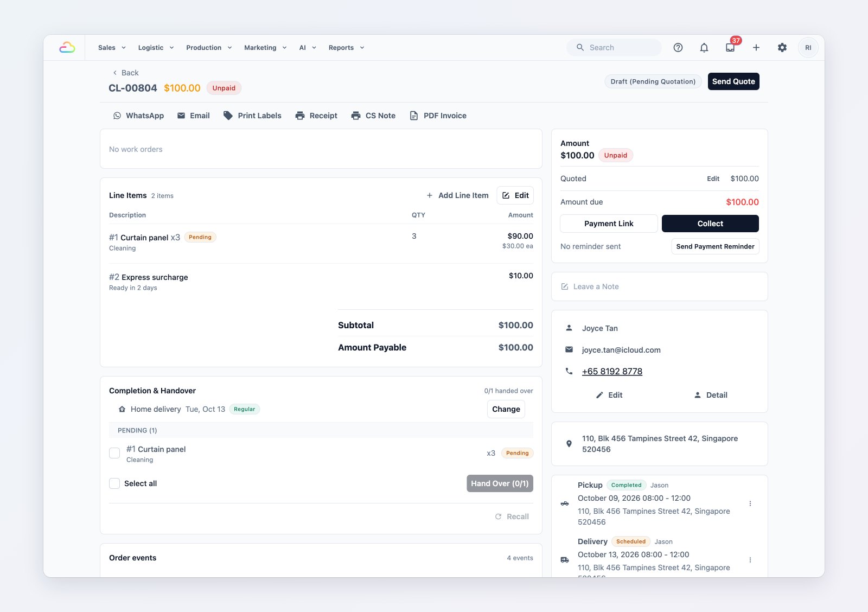
Task: Click the Email action
Action: pos(194,116)
